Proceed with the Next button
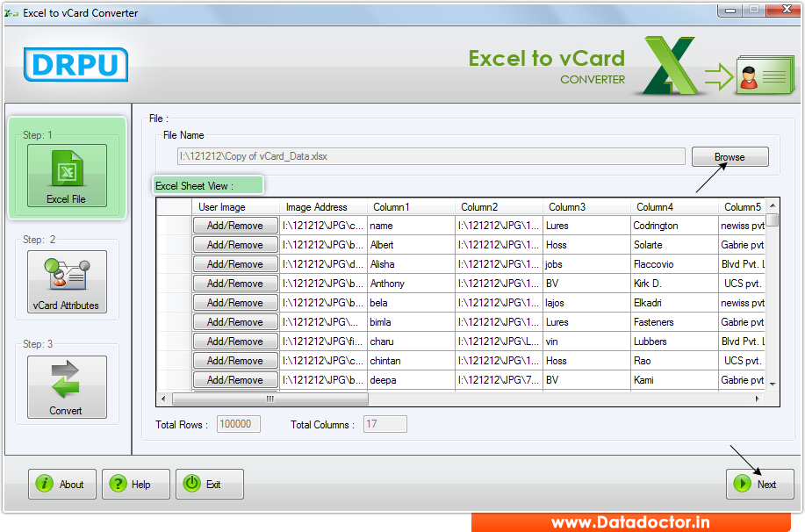The width and height of the screenshot is (805, 532). (x=760, y=484)
